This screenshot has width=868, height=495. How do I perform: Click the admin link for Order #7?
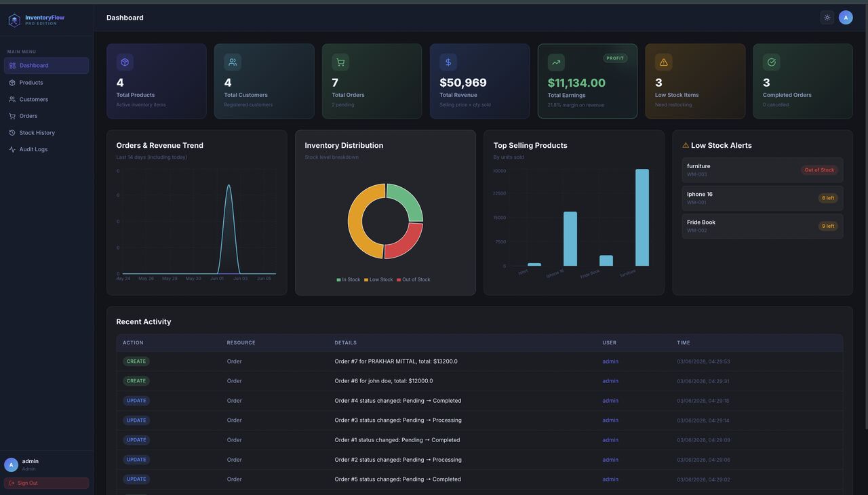click(610, 361)
